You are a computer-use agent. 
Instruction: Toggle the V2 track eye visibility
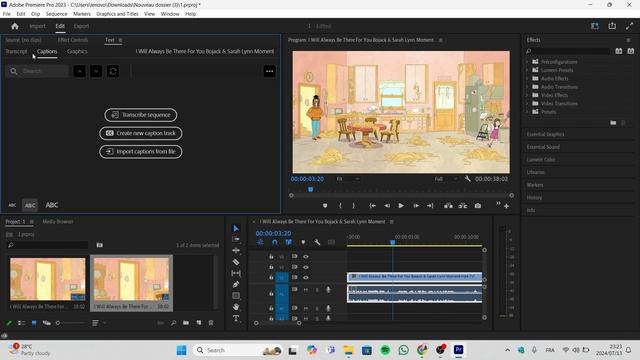(306, 267)
